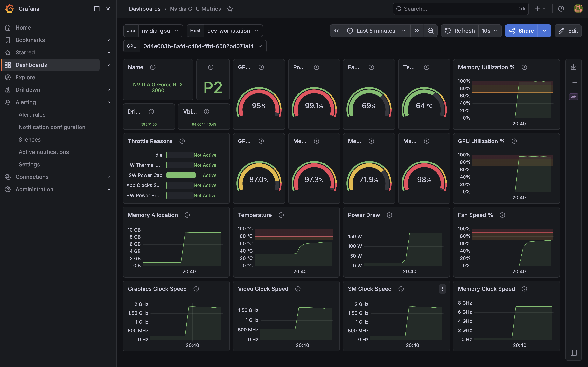Open Alerting Settings
This screenshot has height=367, width=588.
tap(29, 165)
